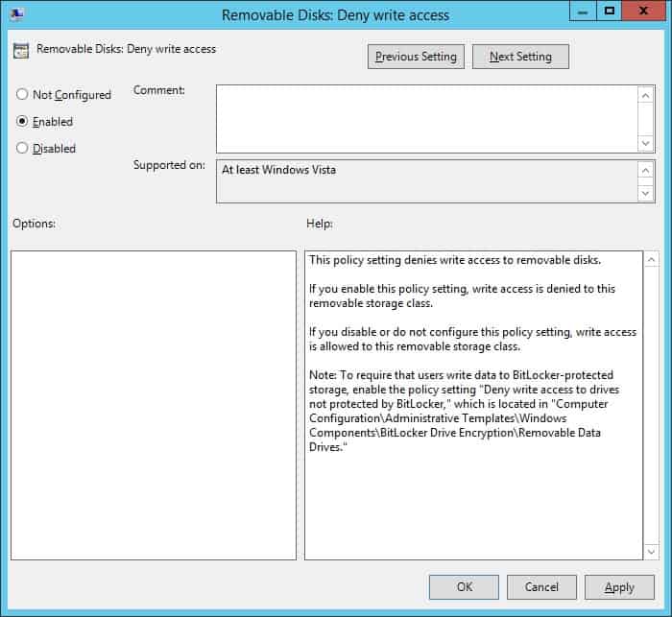Click the policy setting icon beside the heading

click(x=20, y=50)
